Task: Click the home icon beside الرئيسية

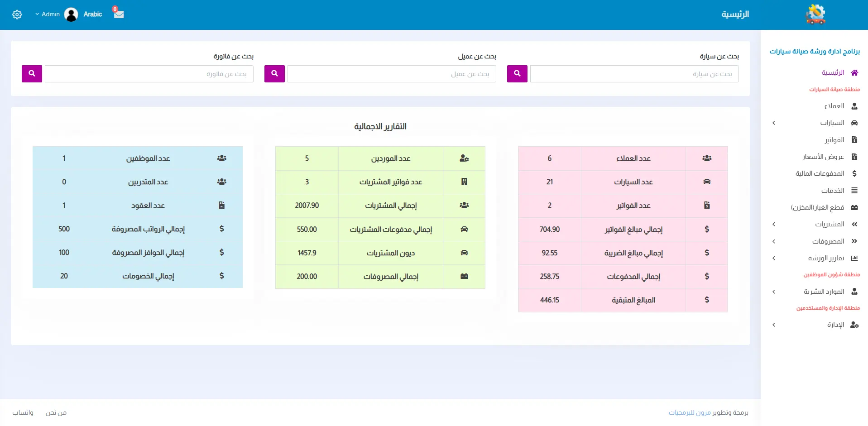Action: [854, 72]
